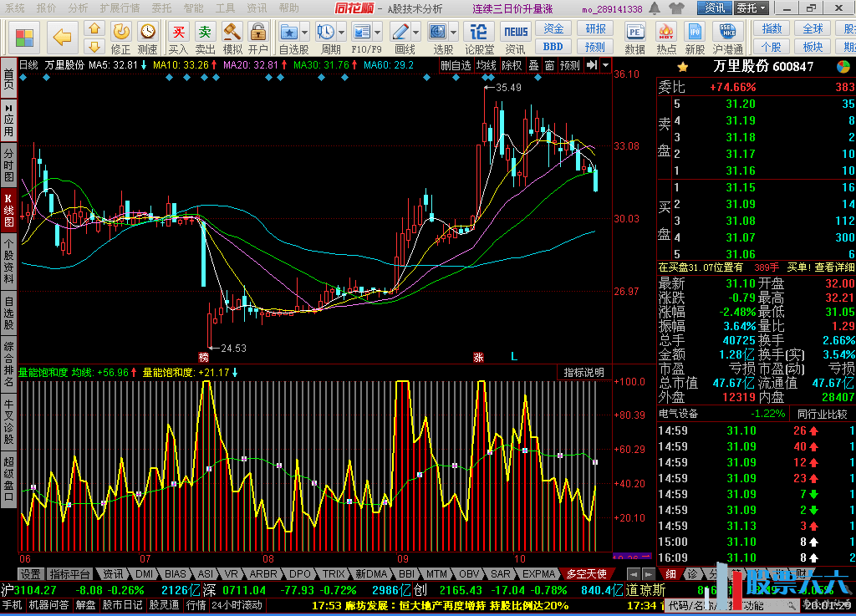Viewport: 856px width, 616px height.
Task: Switch to the BIAS indicator tab
Action: [x=176, y=574]
